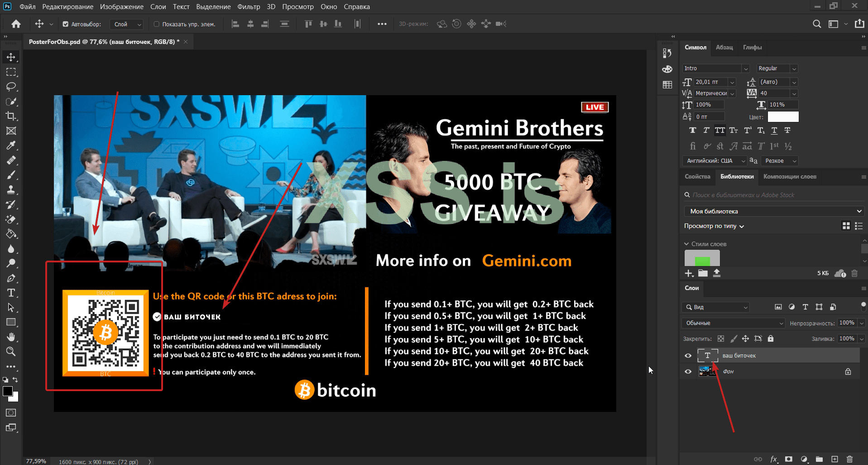
Task: Click the library search field
Action: point(774,195)
